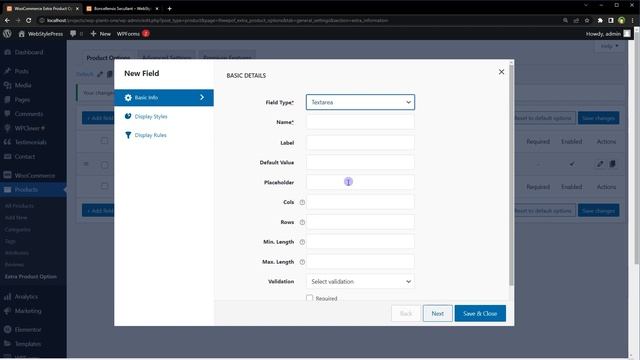This screenshot has height=360, width=640.
Task: Click upper Reset to default options button
Action: [x=543, y=118]
